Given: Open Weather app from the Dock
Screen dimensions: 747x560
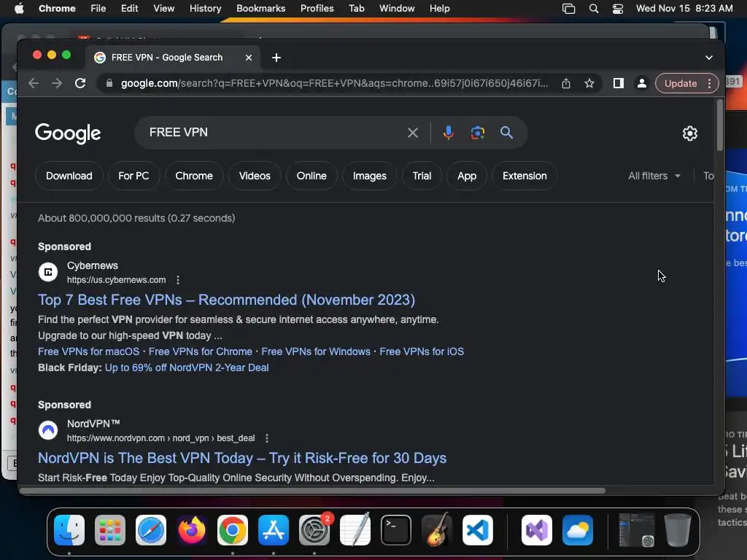Looking at the screenshot, I should point(578,530).
